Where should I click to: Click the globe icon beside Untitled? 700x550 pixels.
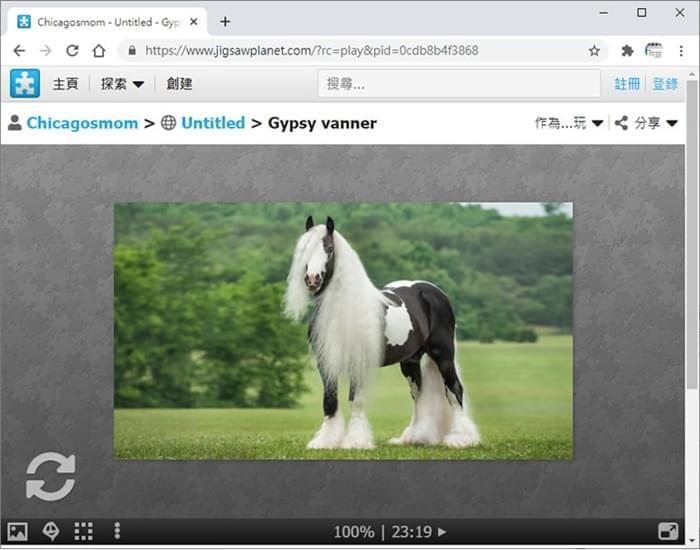(x=168, y=123)
